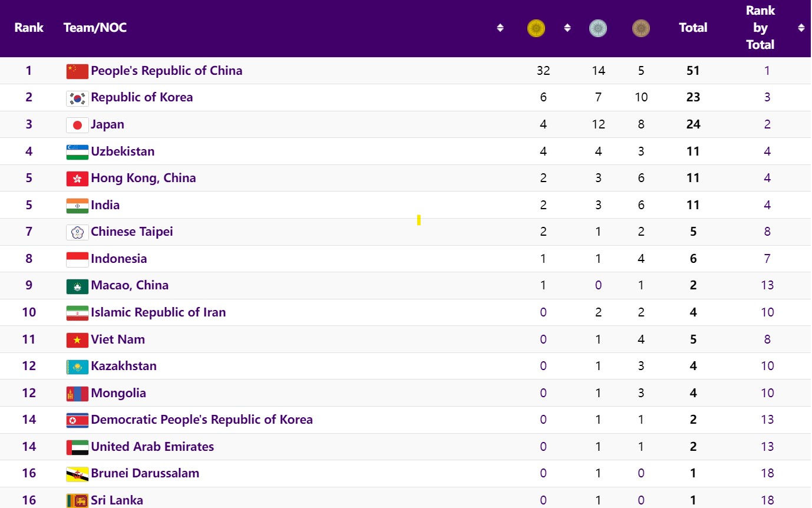Click the India flag icon
Viewport: 812px width, 508px height.
77,206
